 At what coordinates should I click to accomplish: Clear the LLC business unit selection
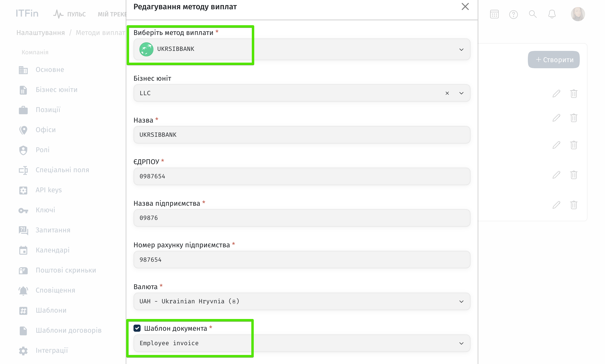click(447, 93)
